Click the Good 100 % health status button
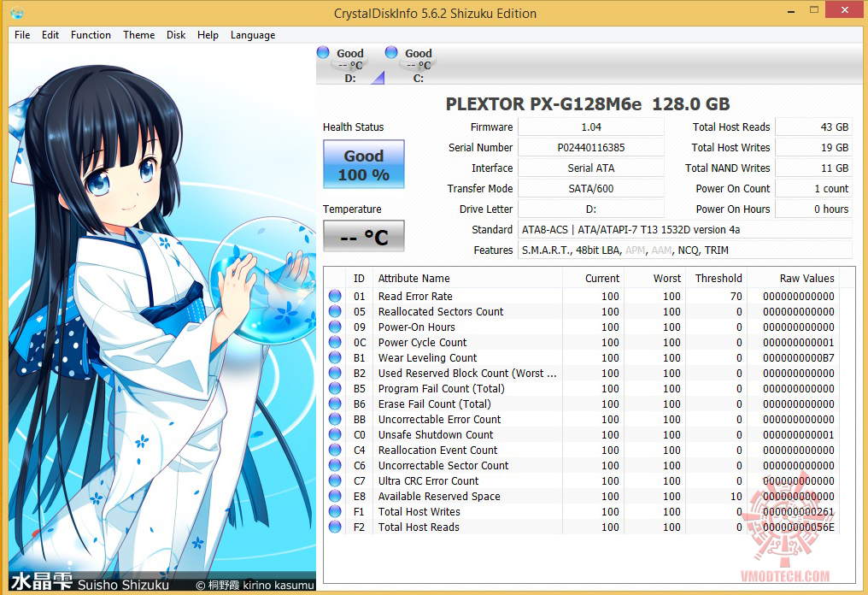868x595 pixels. [x=364, y=164]
